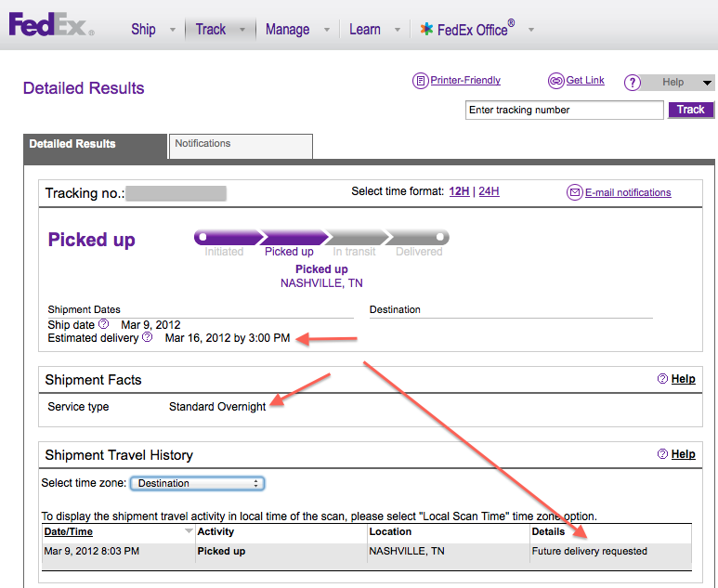
Task: Click the Standard Overnight service type text
Action: (x=217, y=407)
